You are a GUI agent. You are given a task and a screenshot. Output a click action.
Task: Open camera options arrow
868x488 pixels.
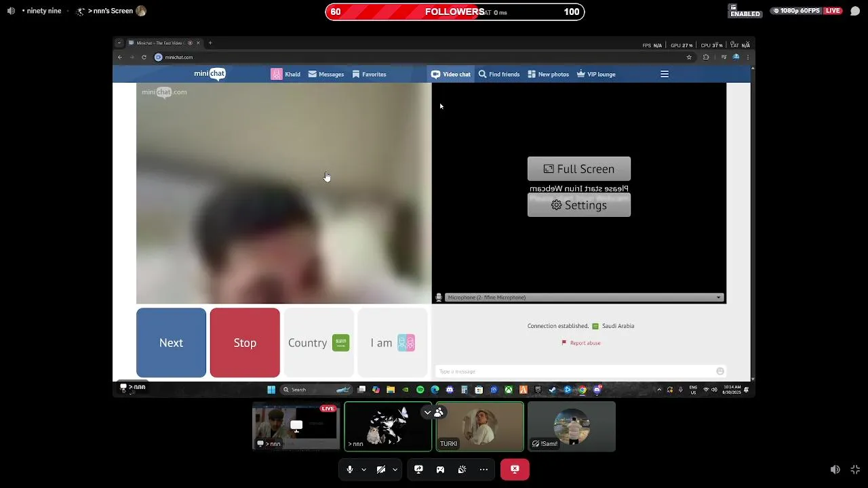click(x=395, y=469)
